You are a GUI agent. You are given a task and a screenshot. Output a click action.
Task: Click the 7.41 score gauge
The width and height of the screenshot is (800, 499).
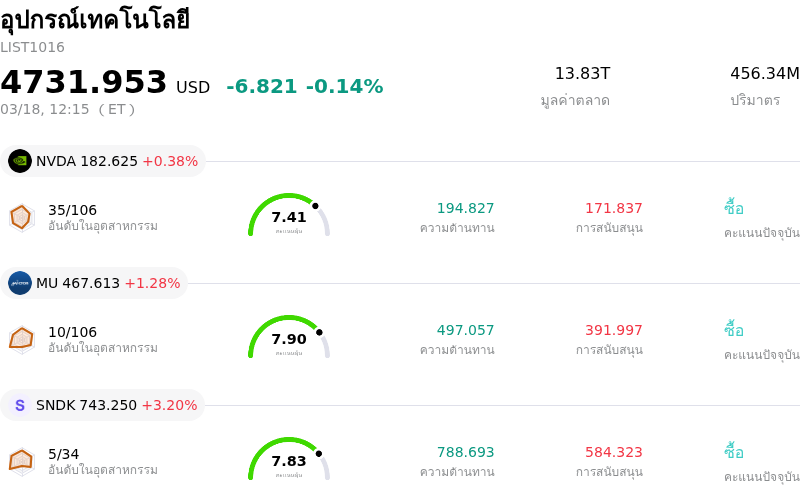click(289, 216)
